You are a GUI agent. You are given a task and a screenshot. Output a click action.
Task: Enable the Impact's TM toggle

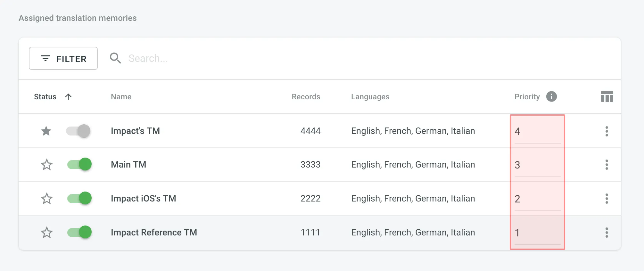[x=78, y=131]
